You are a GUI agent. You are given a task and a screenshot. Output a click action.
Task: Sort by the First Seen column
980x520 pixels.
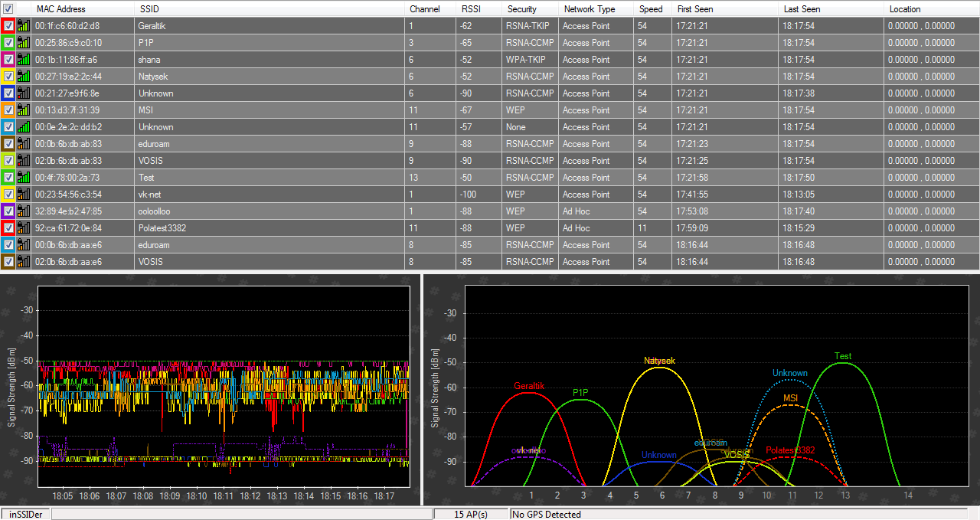725,8
